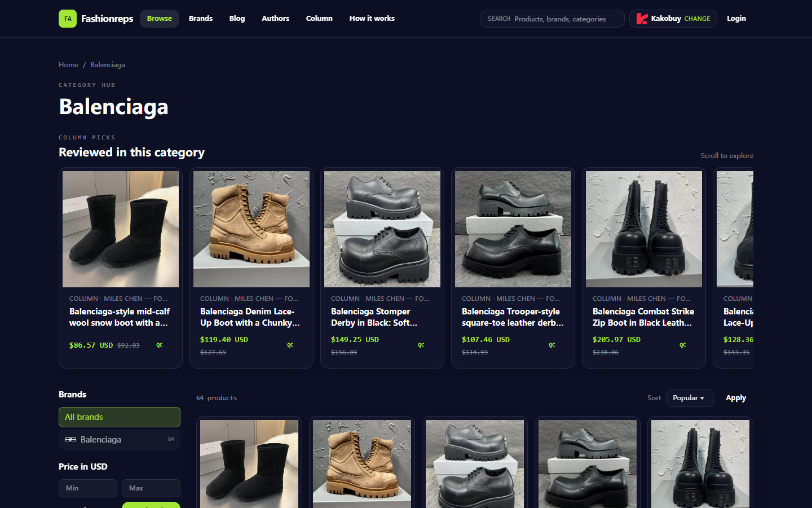Image resolution: width=812 pixels, height=508 pixels.
Task: Click the Kakobuy agent logo icon
Action: (642, 19)
